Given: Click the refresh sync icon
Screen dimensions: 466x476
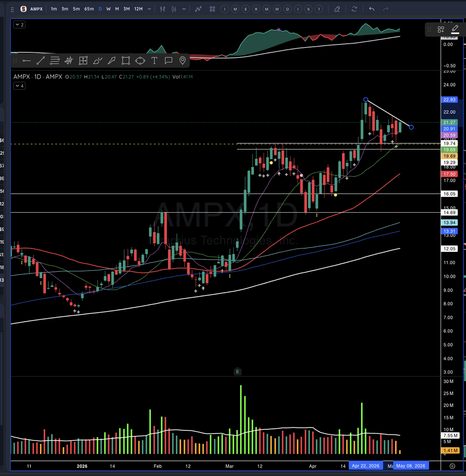Looking at the screenshot, I should tap(354, 9).
